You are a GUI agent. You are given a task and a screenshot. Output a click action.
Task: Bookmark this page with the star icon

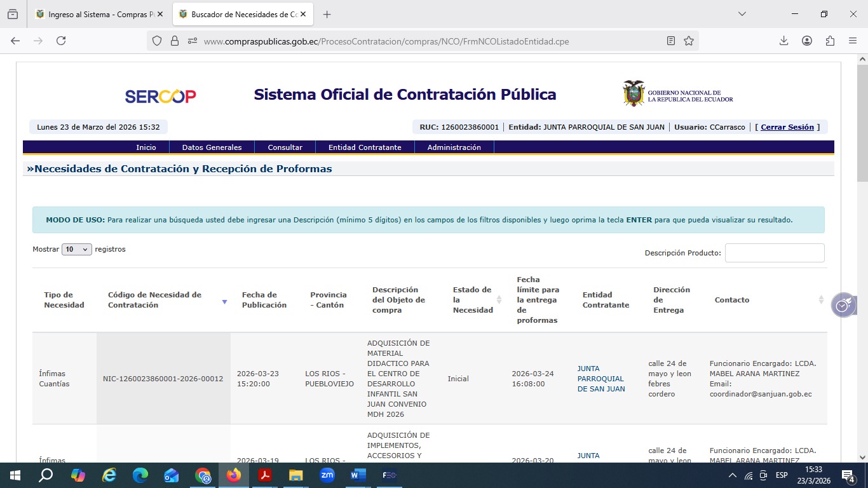[x=689, y=41]
